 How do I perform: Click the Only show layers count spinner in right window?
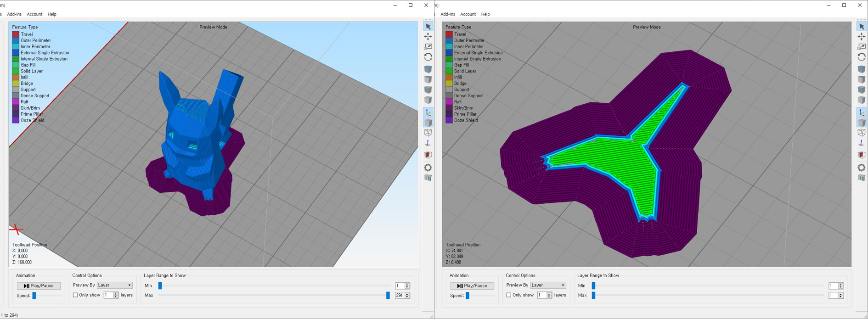click(x=549, y=295)
